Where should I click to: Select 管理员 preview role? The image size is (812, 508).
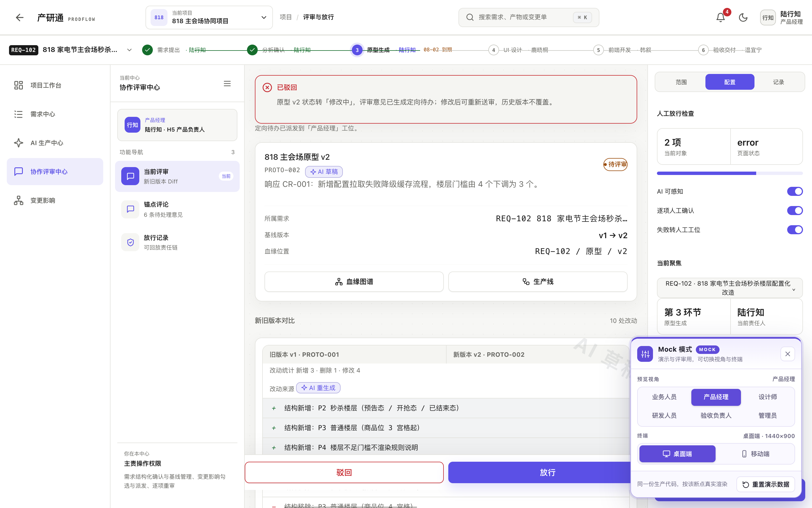(767, 416)
